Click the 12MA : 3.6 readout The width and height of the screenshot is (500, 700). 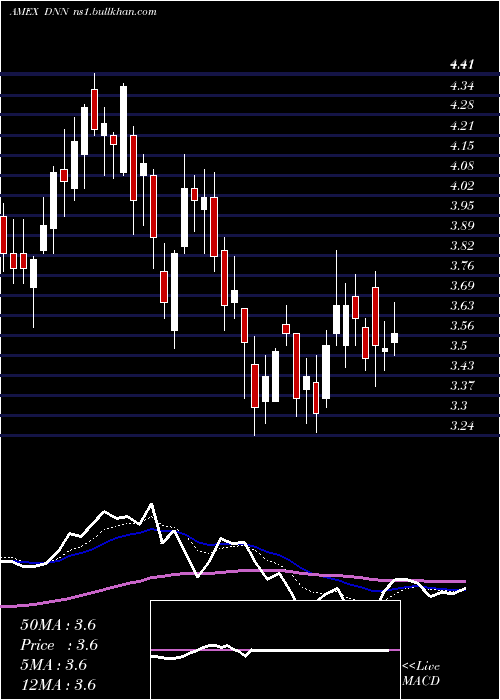(58, 685)
